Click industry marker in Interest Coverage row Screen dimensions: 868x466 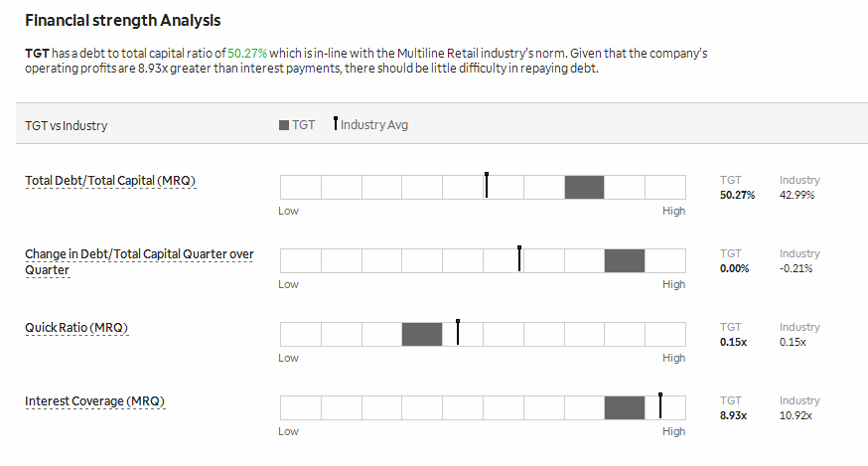pos(660,405)
